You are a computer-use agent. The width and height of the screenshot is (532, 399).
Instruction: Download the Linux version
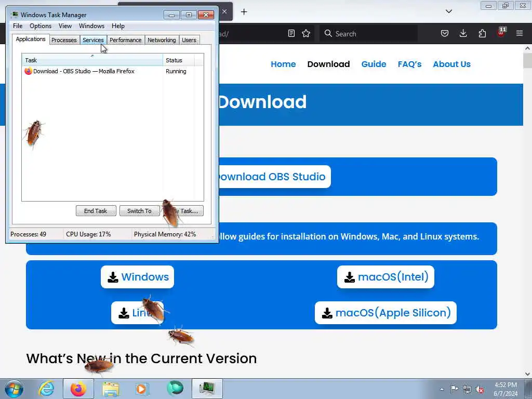pos(137,313)
